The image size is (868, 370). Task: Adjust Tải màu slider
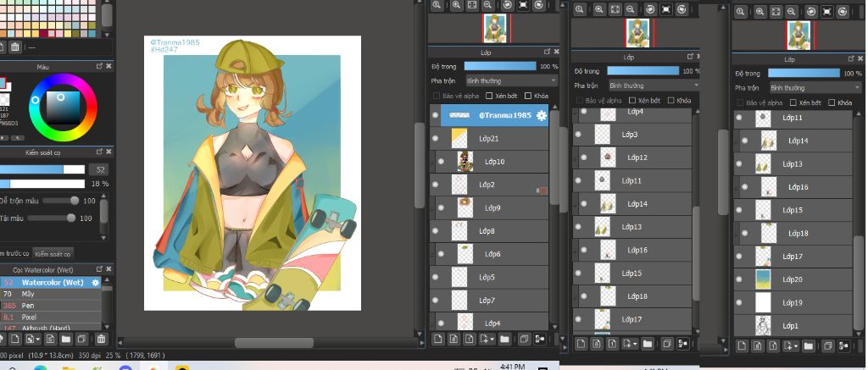(52, 218)
